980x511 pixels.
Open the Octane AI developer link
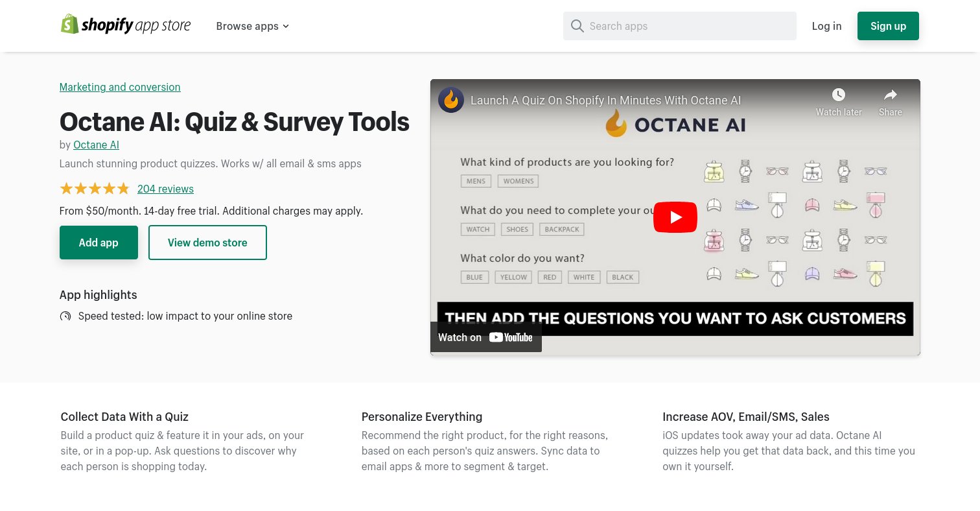tap(96, 145)
